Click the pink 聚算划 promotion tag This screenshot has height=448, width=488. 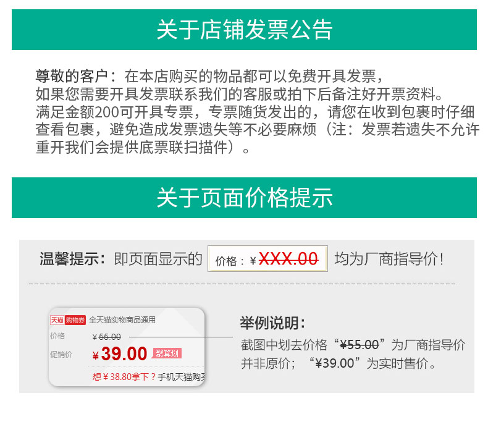tap(167, 353)
